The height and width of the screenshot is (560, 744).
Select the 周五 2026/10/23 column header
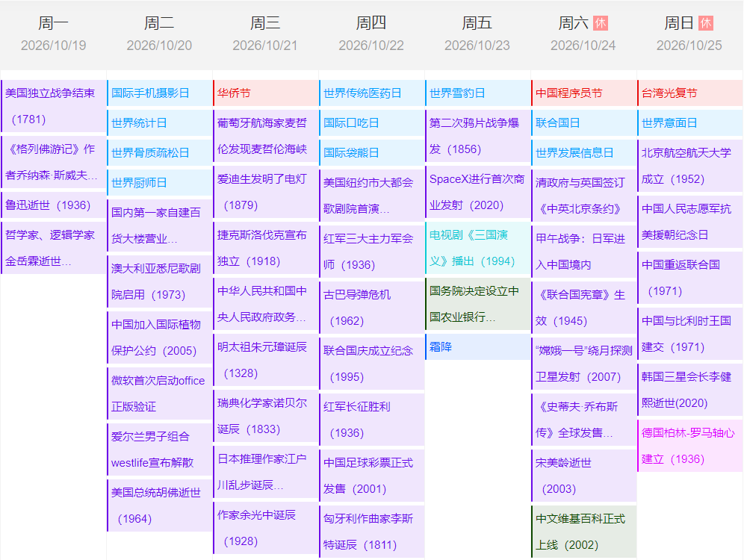[477, 34]
